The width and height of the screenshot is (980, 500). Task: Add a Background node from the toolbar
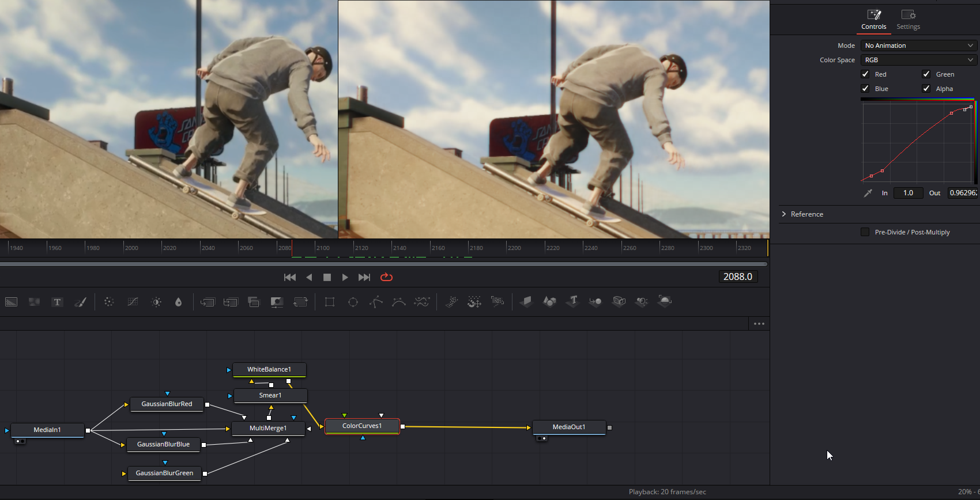click(x=12, y=302)
